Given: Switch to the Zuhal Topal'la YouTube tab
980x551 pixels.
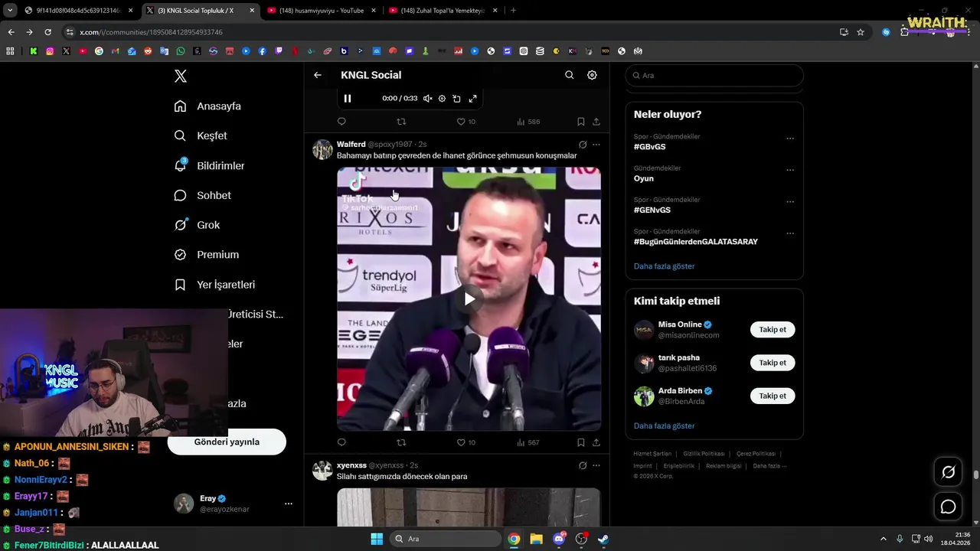Looking at the screenshot, I should click(x=443, y=11).
